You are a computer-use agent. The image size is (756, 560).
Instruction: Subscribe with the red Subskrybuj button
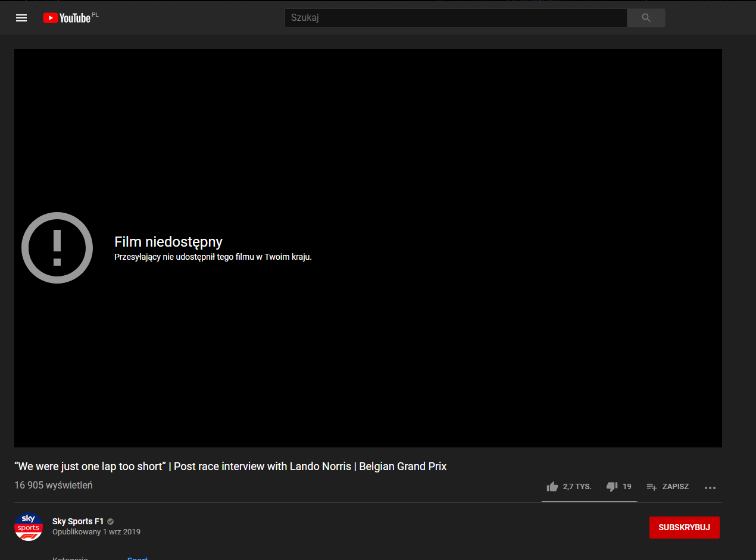pyautogui.click(x=684, y=527)
